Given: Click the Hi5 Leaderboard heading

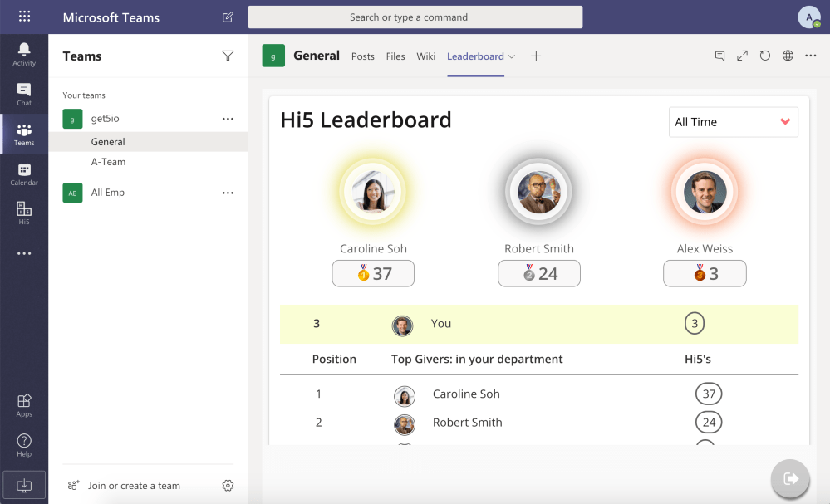Looking at the screenshot, I should point(366,120).
